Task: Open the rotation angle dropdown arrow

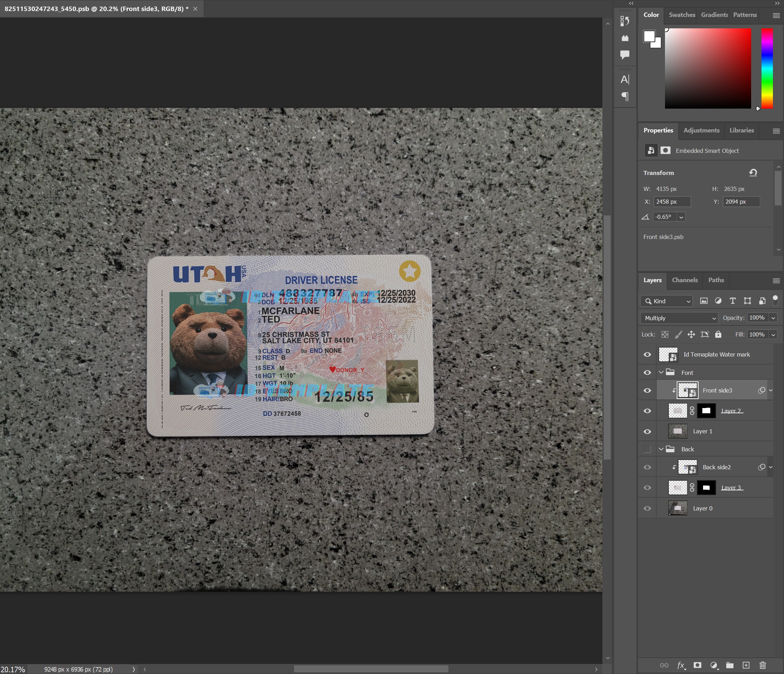Action: (681, 217)
